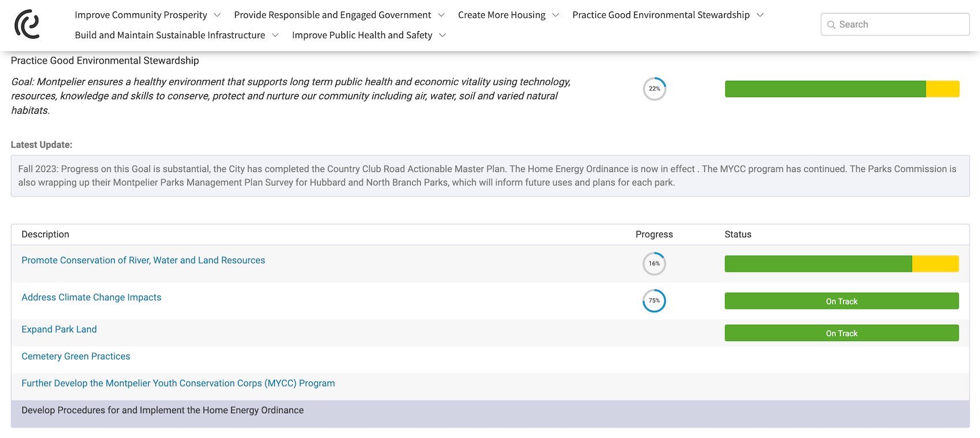Click the Practice Good Environmental Stewardship page heading
Screen dimensions: 980x438
(x=105, y=61)
